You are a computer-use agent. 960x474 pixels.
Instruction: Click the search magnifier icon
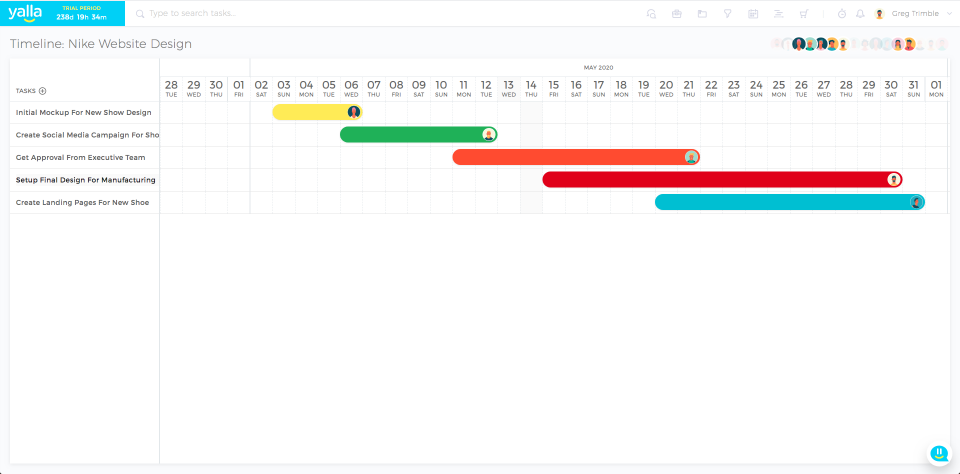140,13
